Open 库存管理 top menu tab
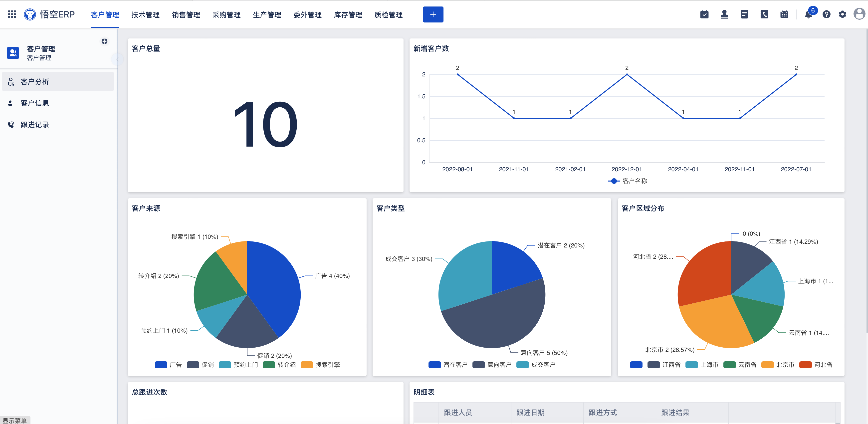 pyautogui.click(x=348, y=15)
